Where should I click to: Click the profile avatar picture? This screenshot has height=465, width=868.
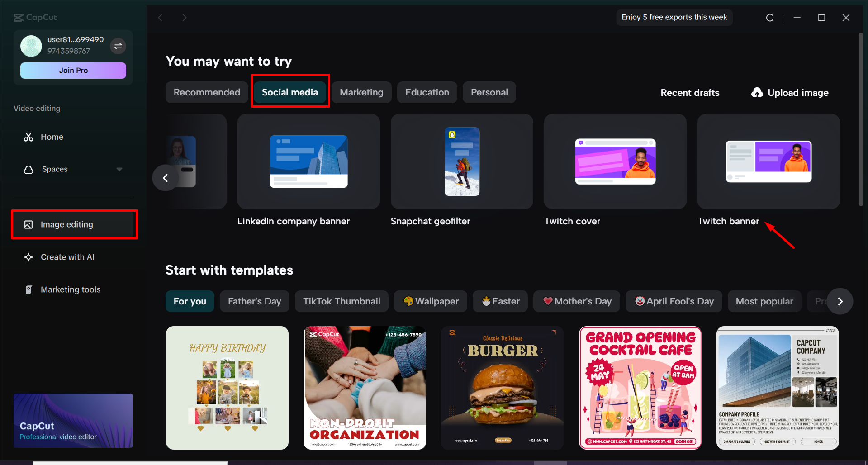tap(31, 46)
